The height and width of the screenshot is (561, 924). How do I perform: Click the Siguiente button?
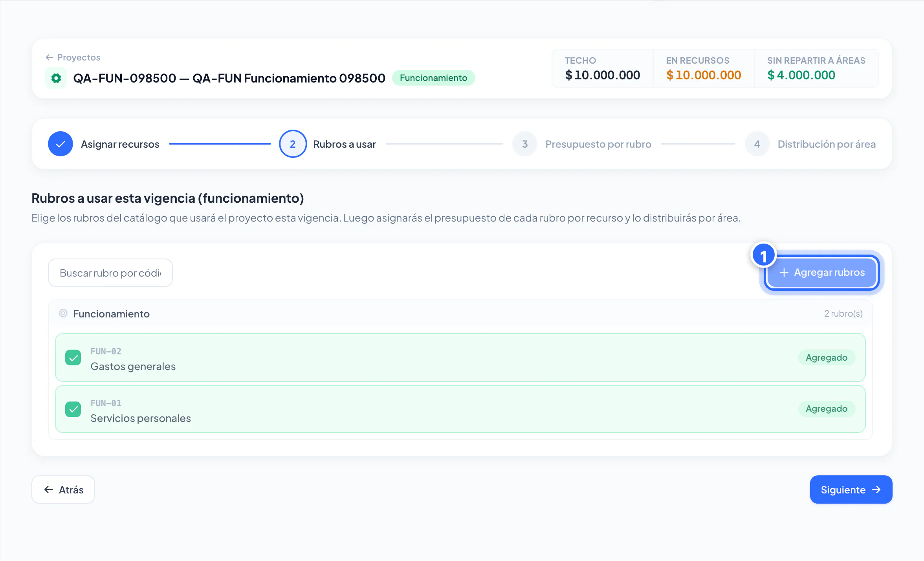[851, 489]
